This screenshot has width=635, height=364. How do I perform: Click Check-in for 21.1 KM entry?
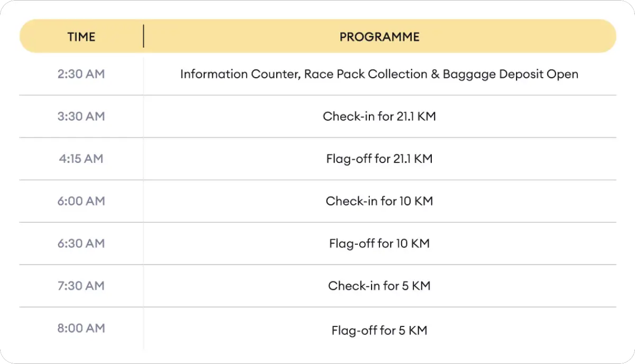(379, 116)
